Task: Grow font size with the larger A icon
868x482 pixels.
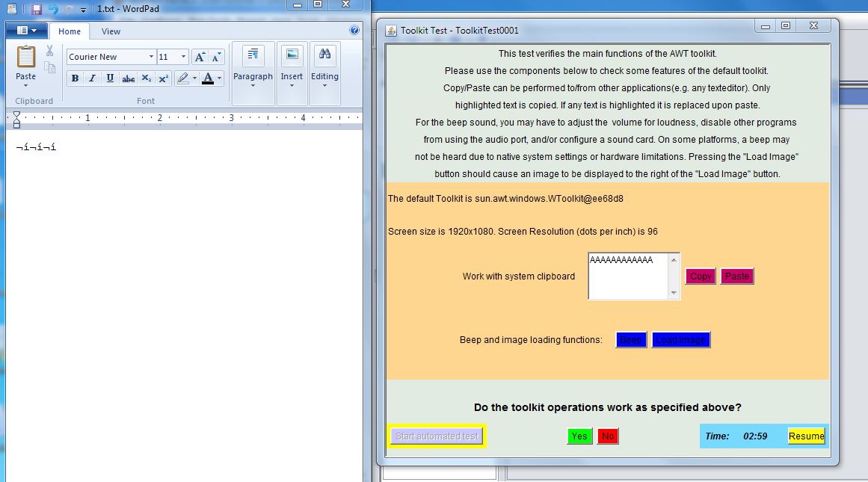Action: tap(200, 57)
